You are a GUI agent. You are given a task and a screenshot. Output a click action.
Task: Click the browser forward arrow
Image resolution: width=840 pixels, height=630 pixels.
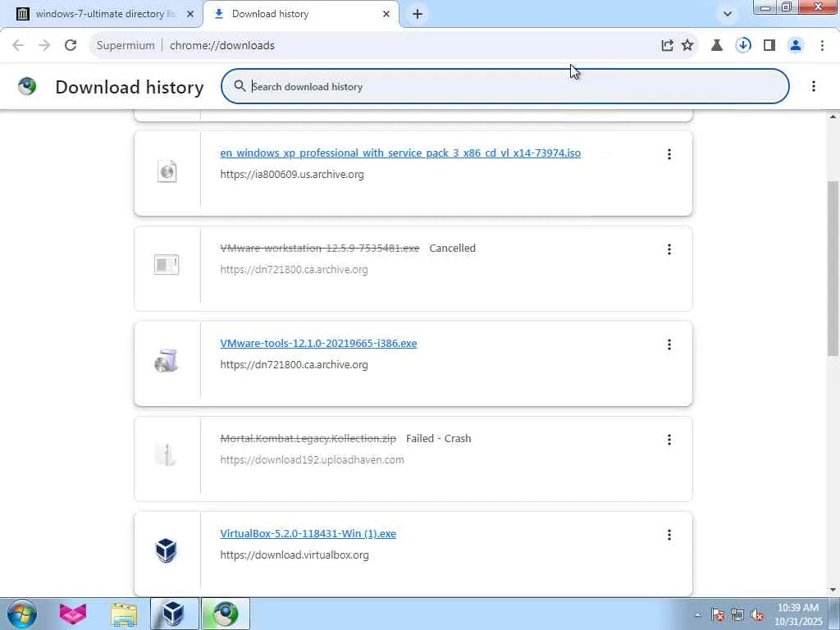tap(44, 46)
